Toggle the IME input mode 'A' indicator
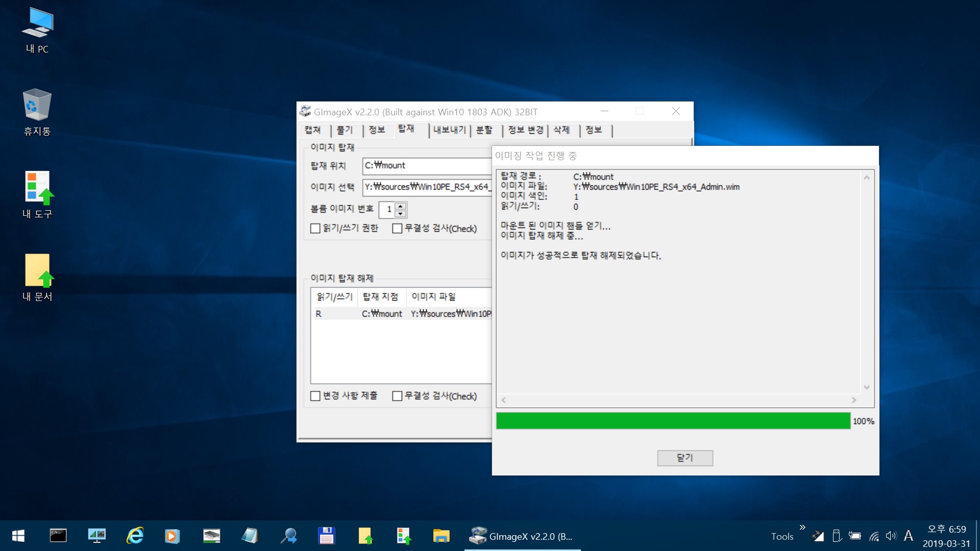980x551 pixels. click(909, 536)
